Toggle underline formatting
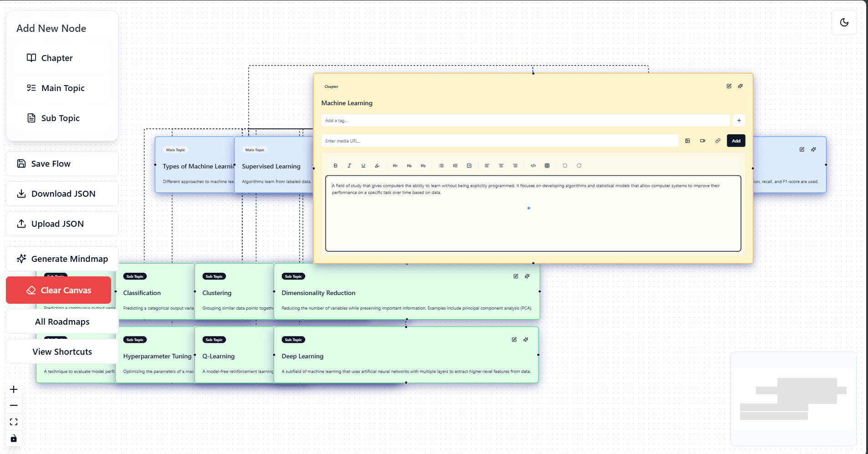 coord(363,165)
